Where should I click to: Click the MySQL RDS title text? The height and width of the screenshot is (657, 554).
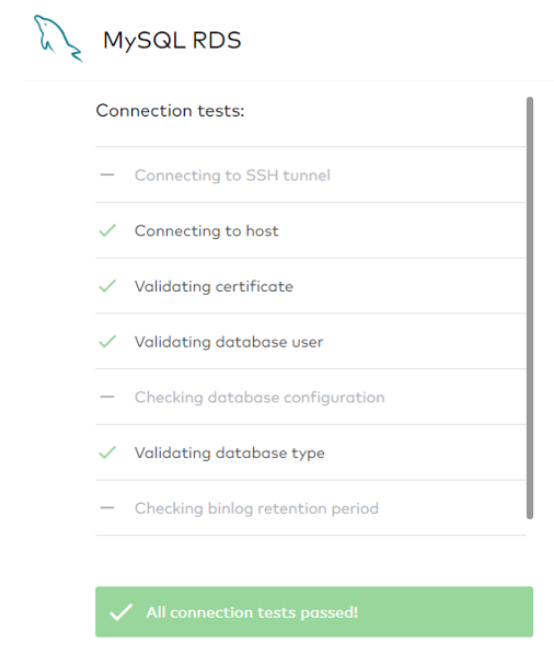(x=172, y=41)
